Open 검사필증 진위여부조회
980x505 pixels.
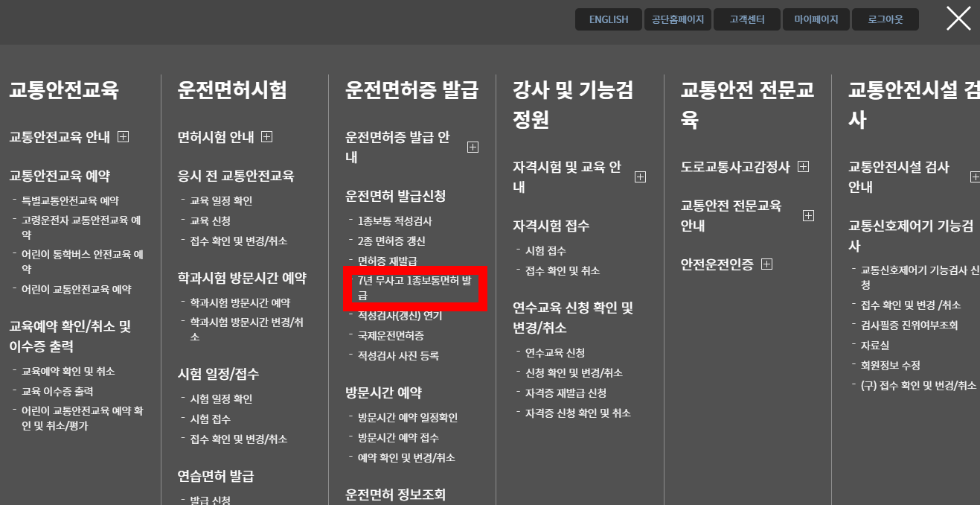909,325
